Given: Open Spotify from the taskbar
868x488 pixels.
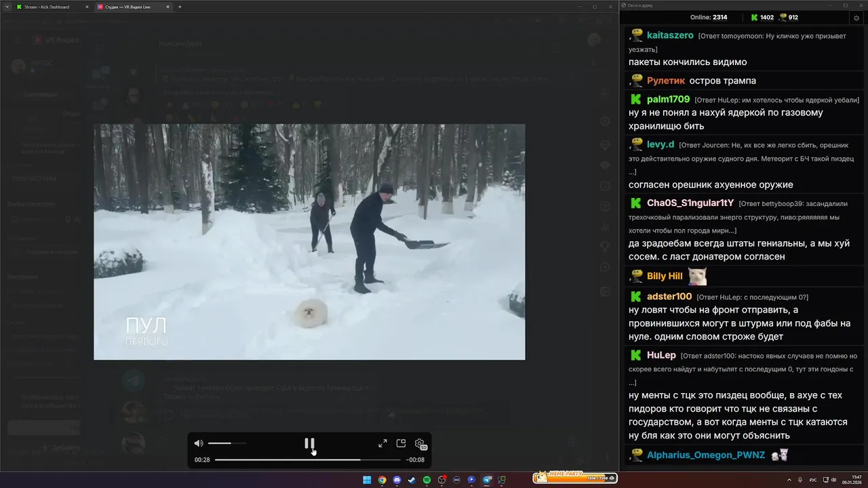Looking at the screenshot, I should click(427, 480).
